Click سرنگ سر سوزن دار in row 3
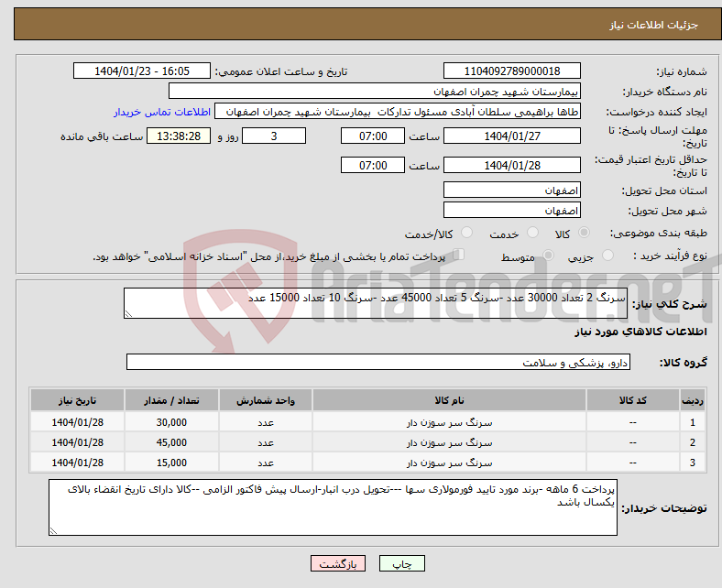Viewport: 722px width, 588px height. pos(449,463)
